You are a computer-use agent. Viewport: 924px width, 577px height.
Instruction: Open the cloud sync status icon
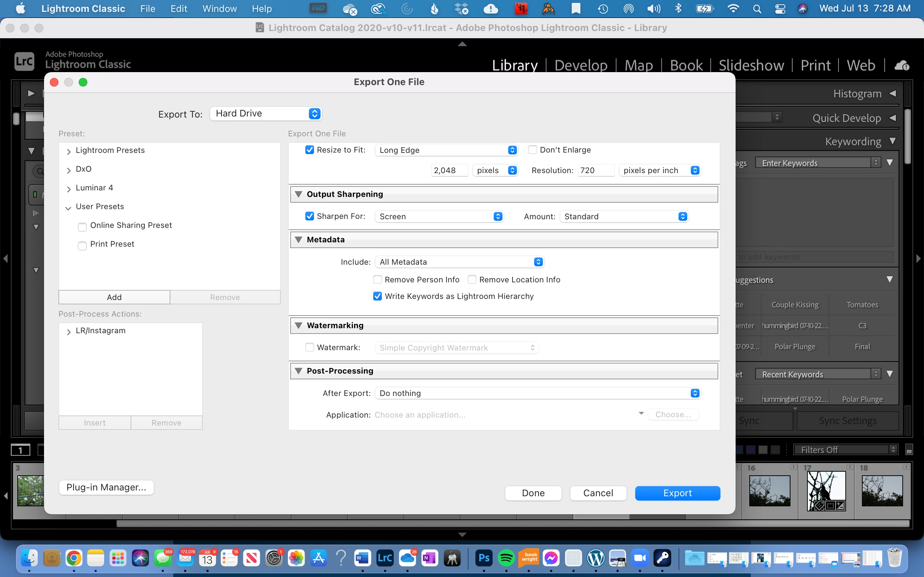(902, 65)
